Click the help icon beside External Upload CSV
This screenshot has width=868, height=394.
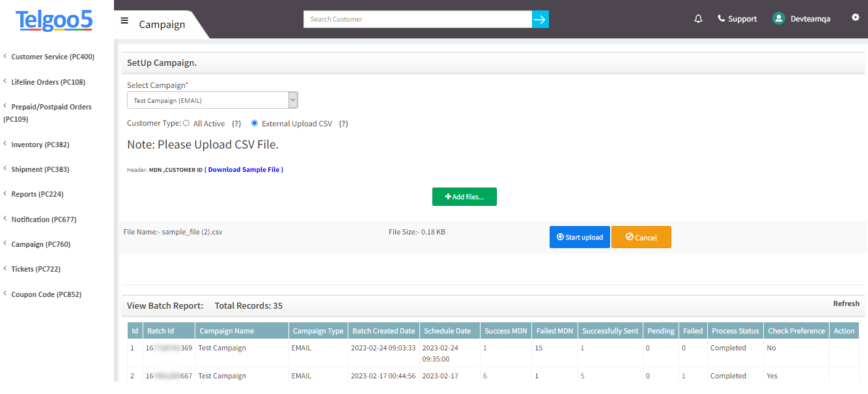tap(344, 123)
